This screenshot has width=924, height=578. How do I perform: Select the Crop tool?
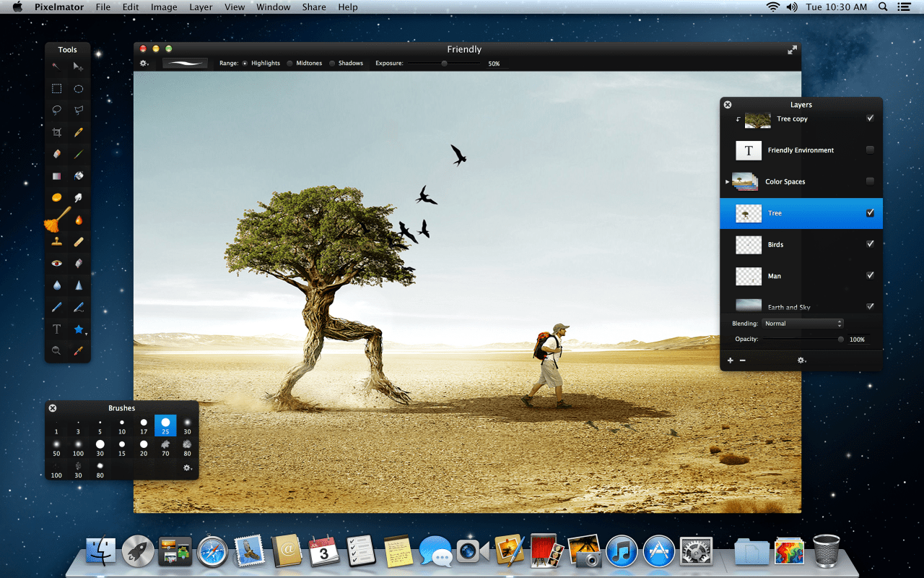[56, 132]
